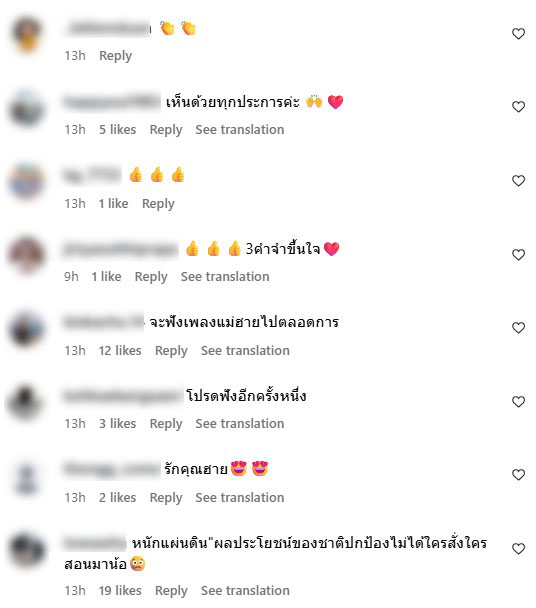Image resolution: width=536 pixels, height=608 pixels.
Task: Like the clapping hands emoji comment
Action: [x=518, y=34]
